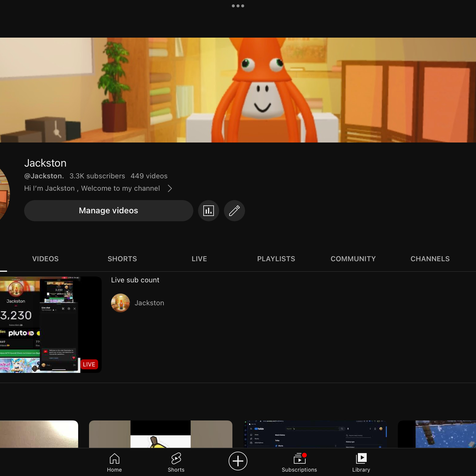Tap Jackston avatar beside live video

[x=120, y=303]
